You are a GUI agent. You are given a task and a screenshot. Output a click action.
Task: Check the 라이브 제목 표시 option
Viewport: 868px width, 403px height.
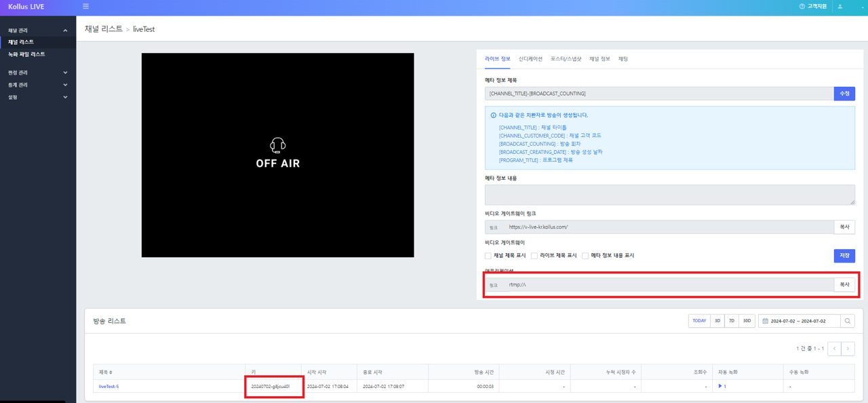pyautogui.click(x=534, y=256)
